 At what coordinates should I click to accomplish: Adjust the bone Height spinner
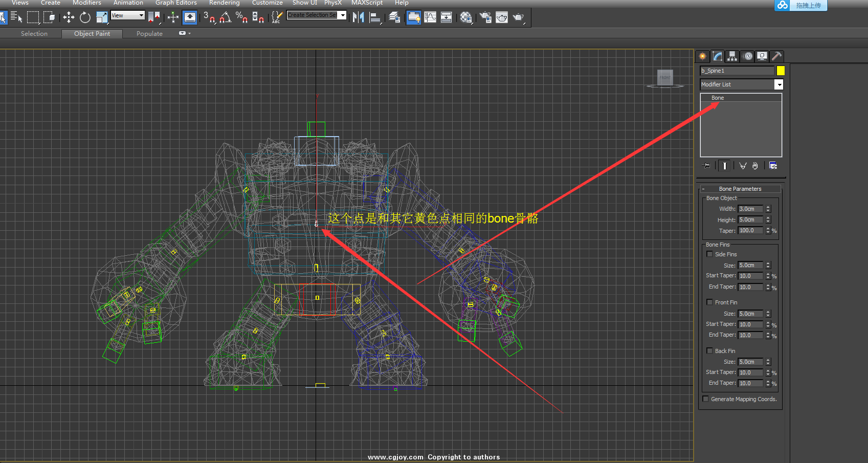pos(768,220)
